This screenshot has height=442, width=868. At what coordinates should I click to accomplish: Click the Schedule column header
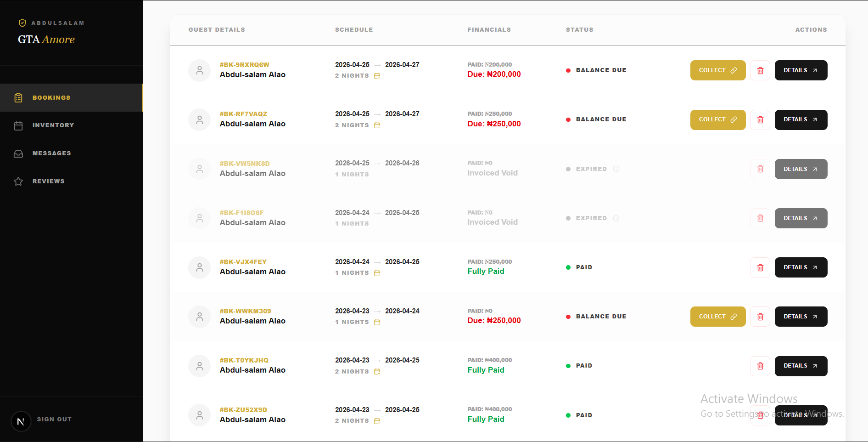point(354,30)
